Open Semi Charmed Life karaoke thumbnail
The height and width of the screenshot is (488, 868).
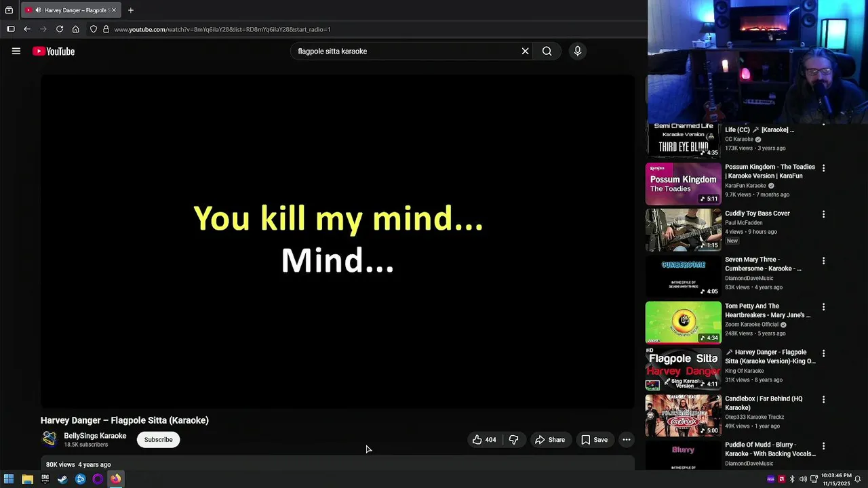(684, 140)
